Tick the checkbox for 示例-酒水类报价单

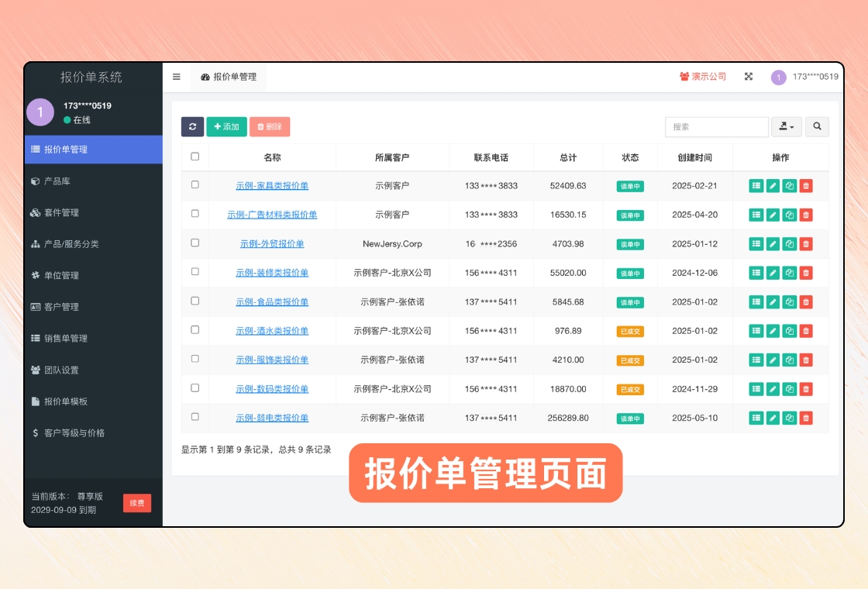point(195,330)
